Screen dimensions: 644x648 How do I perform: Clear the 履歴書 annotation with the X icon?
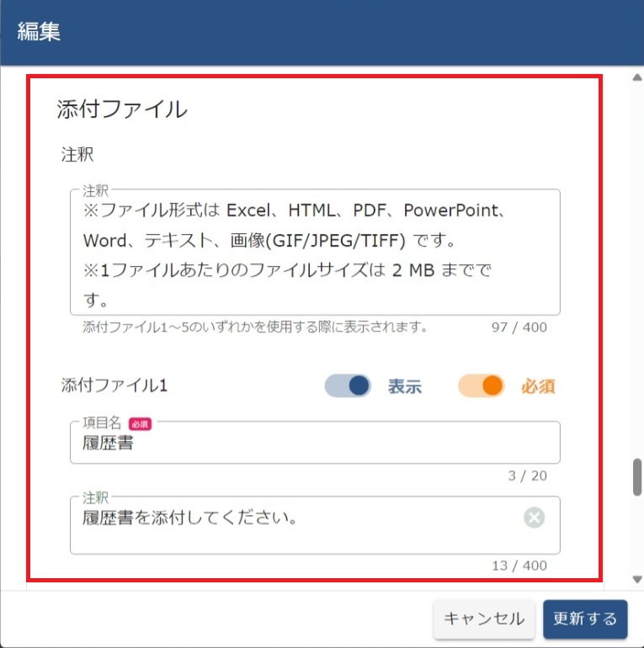pyautogui.click(x=534, y=518)
